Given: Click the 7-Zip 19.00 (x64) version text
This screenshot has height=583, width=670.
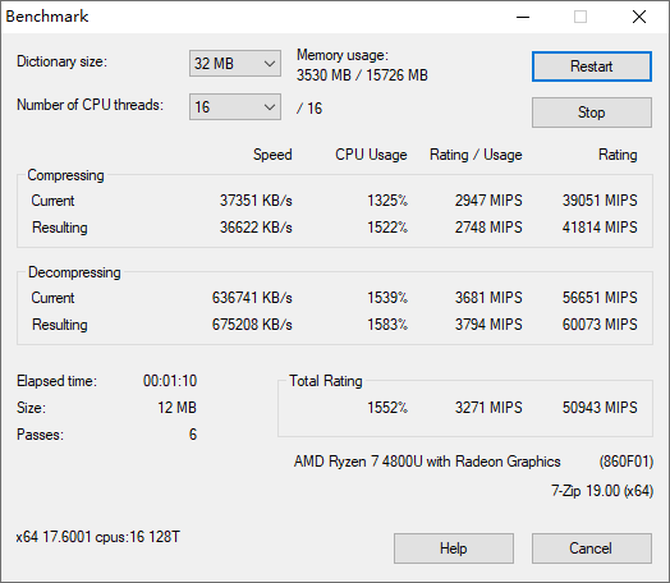Looking at the screenshot, I should click(602, 490).
